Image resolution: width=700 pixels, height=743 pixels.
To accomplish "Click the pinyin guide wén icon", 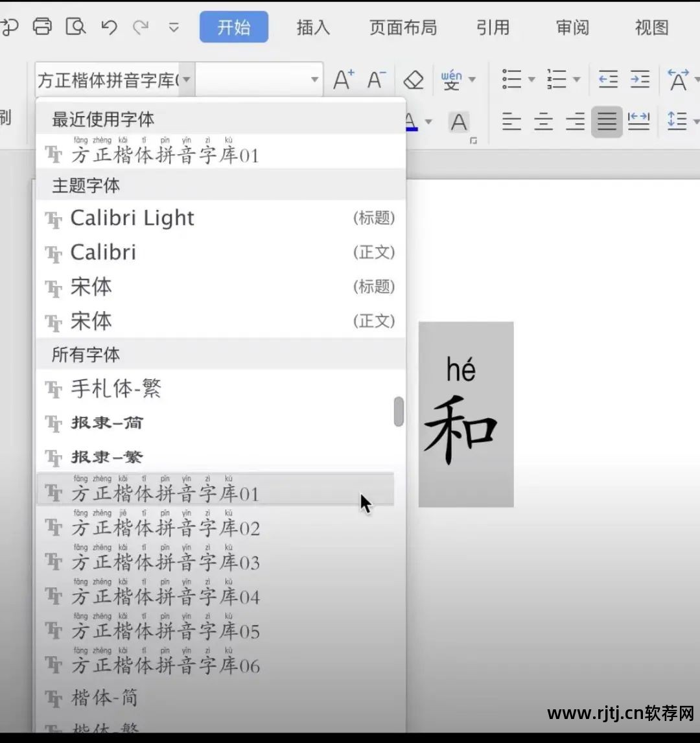I will coord(451,79).
